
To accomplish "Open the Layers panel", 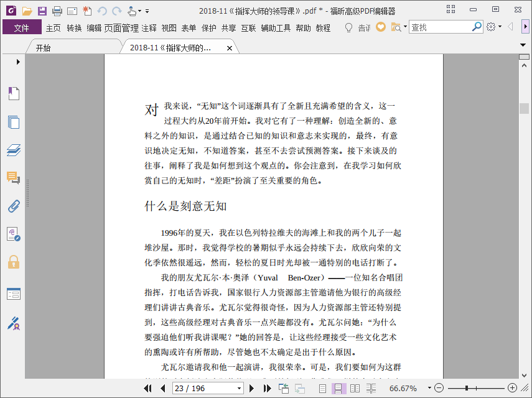I will click(14, 150).
